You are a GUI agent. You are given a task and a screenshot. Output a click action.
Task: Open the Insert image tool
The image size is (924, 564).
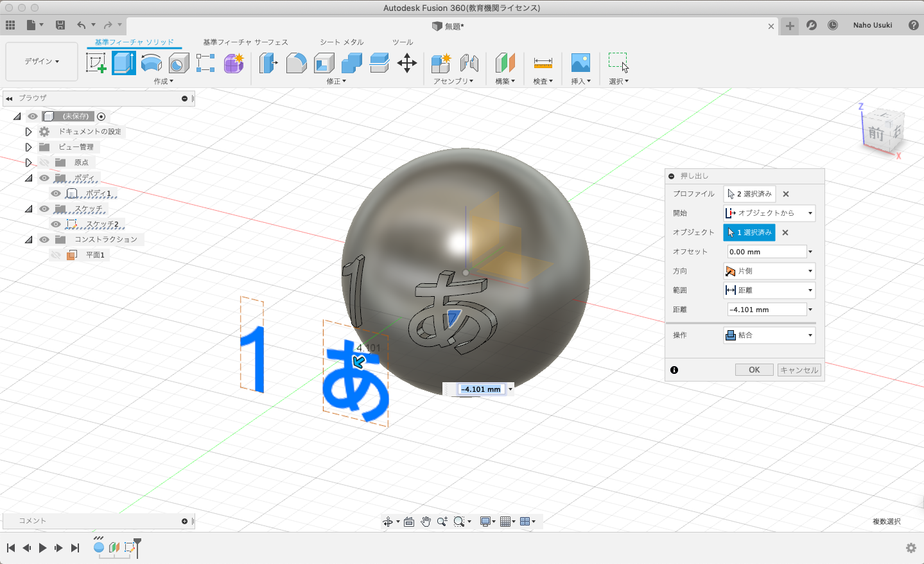[x=580, y=63]
